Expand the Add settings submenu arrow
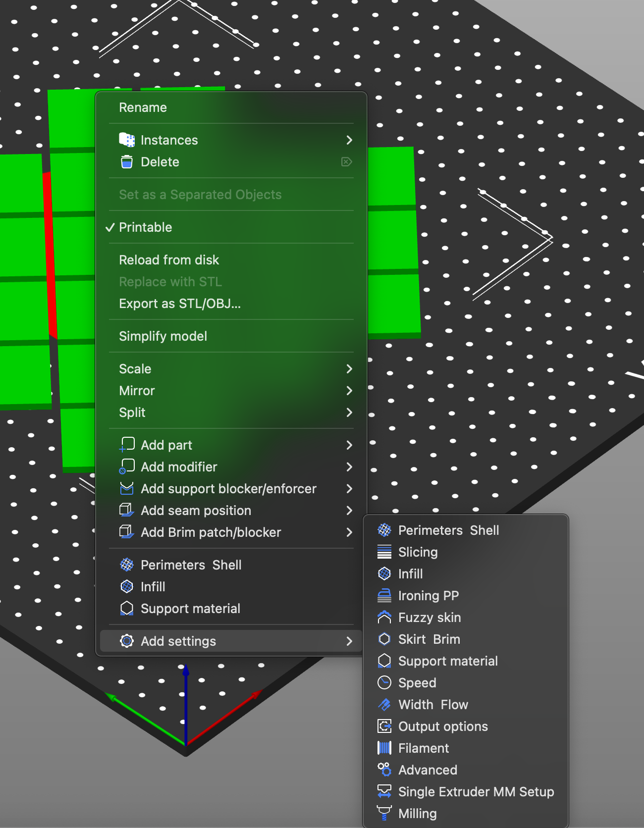Image resolution: width=644 pixels, height=828 pixels. click(349, 641)
